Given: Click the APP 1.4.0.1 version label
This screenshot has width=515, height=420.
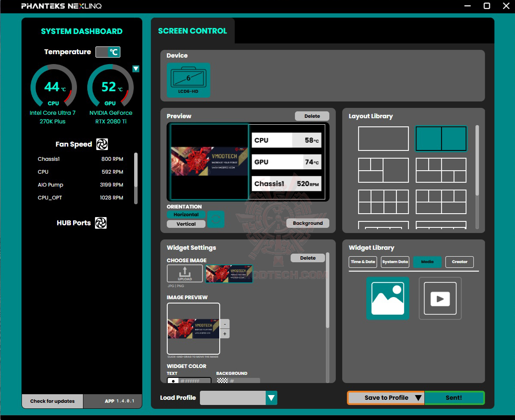Looking at the screenshot, I should [x=120, y=401].
